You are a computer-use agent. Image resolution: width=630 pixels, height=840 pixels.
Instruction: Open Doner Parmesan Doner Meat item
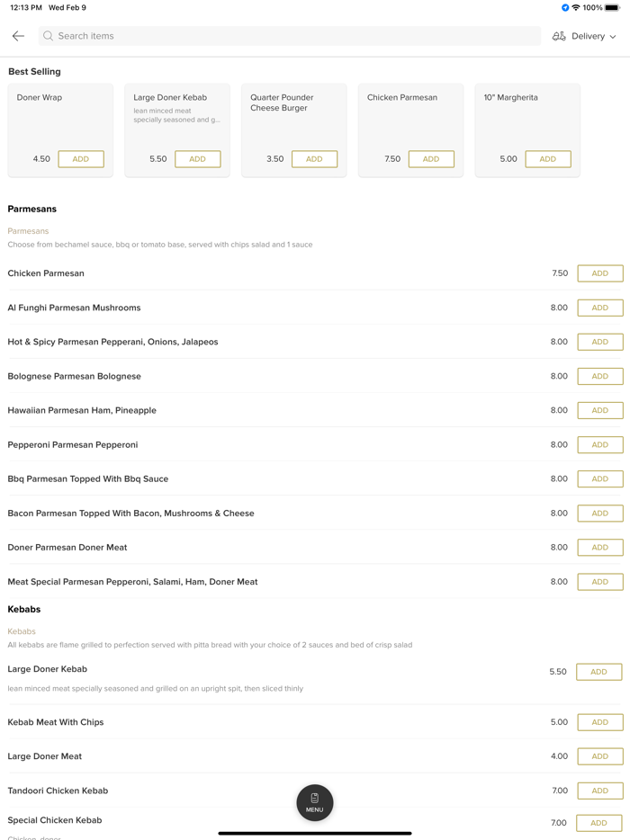click(x=67, y=547)
